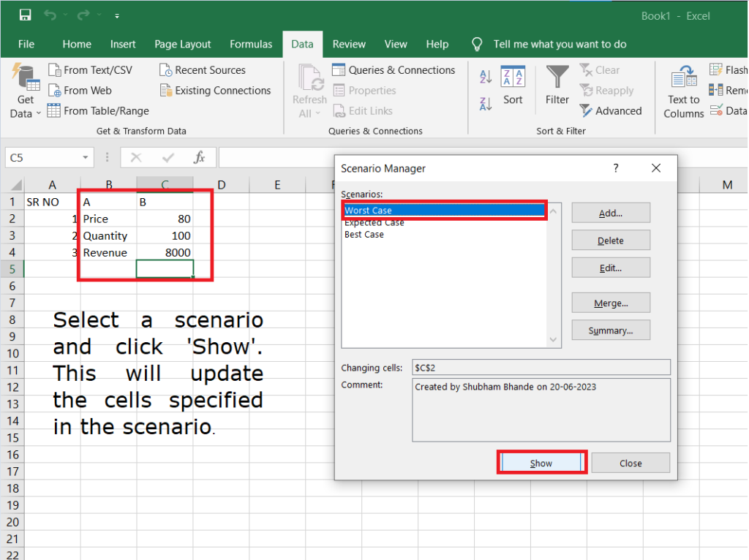Open the From Text/CSV importer

[91, 69]
